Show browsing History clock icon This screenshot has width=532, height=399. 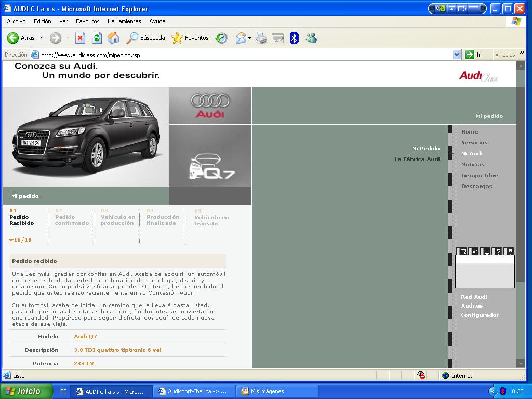[221, 38]
